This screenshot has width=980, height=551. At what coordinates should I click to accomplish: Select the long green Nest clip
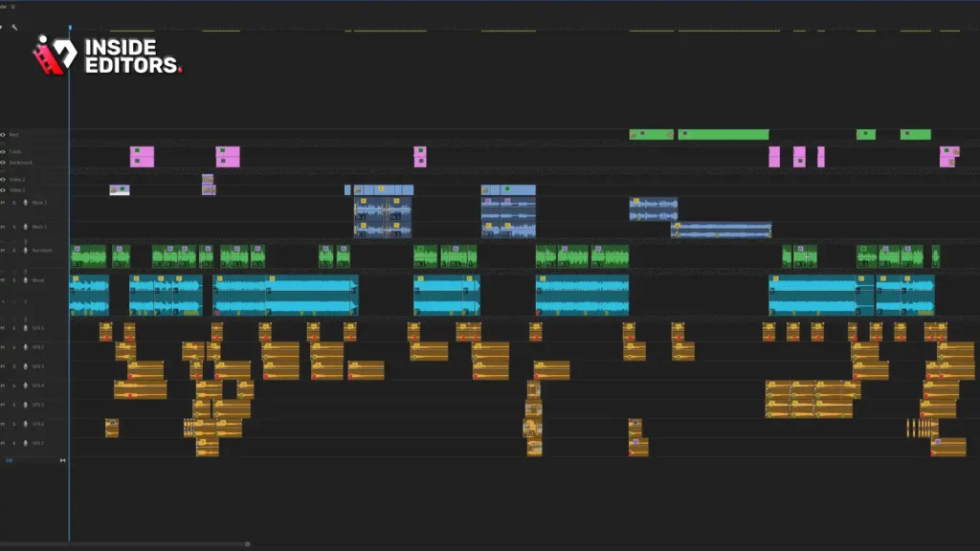(724, 134)
